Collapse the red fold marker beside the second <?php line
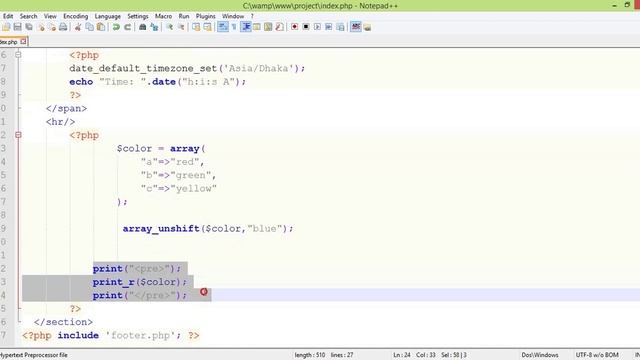This screenshot has height=360, width=640. (x=18, y=135)
